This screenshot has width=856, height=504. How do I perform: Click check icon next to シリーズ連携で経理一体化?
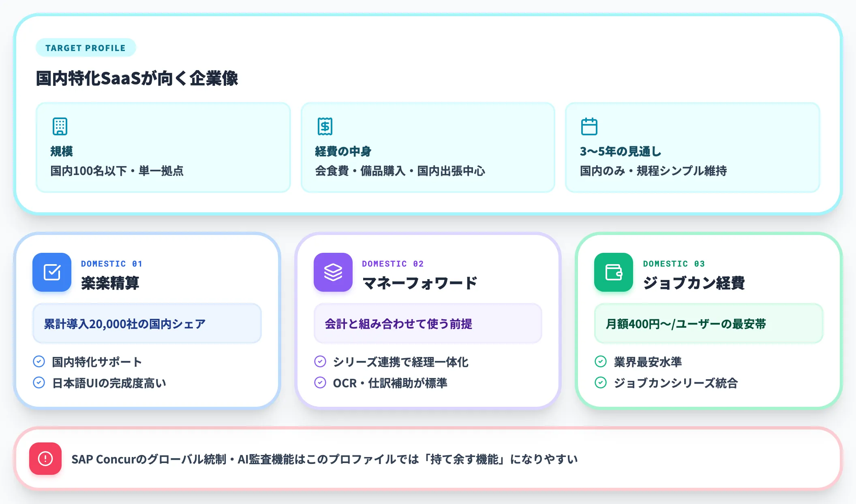click(x=320, y=361)
